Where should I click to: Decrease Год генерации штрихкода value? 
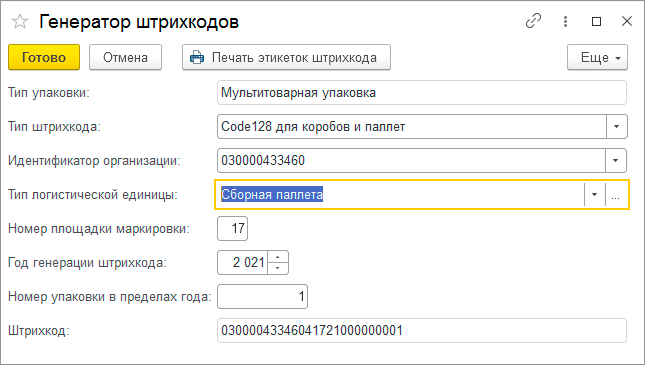point(278,268)
